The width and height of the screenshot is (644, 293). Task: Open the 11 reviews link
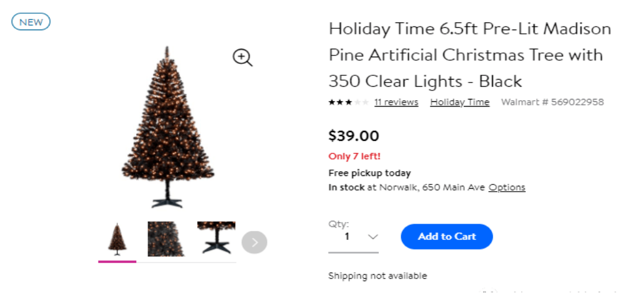coord(396,102)
